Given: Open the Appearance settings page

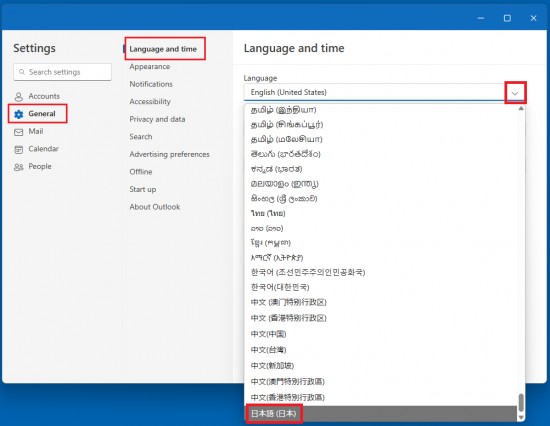Looking at the screenshot, I should (150, 67).
